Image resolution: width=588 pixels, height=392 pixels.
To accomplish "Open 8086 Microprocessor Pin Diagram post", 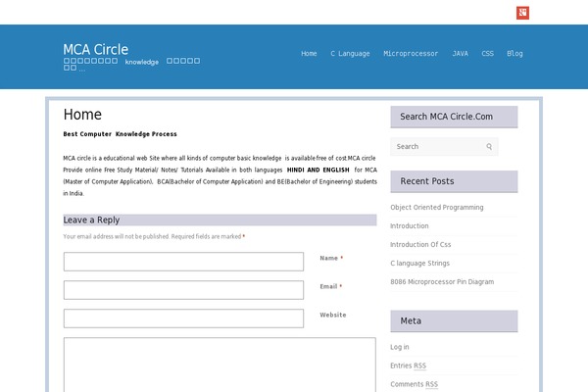I will (442, 281).
